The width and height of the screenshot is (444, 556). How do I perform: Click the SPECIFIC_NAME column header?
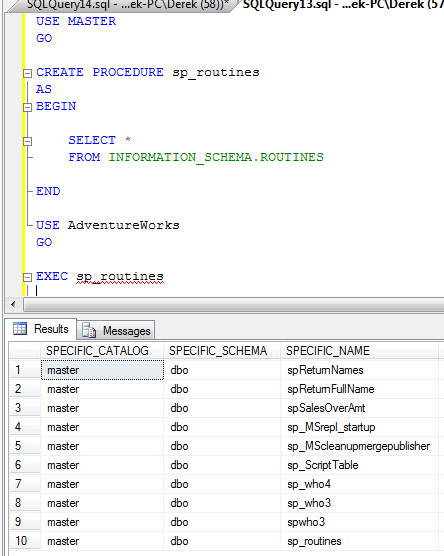click(x=359, y=351)
